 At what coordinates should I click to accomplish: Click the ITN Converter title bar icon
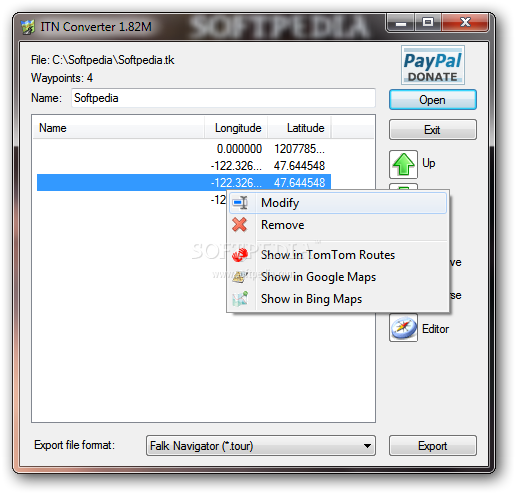pos(28,27)
